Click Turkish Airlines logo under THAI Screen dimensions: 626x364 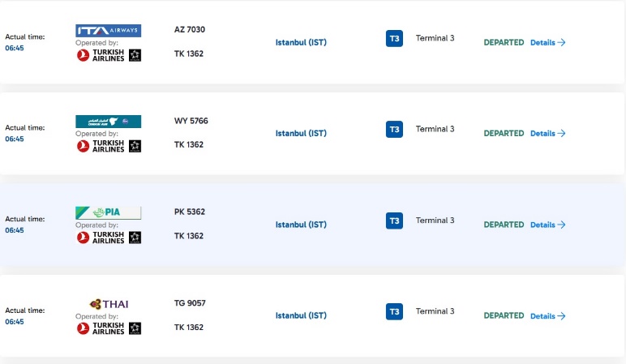108,328
